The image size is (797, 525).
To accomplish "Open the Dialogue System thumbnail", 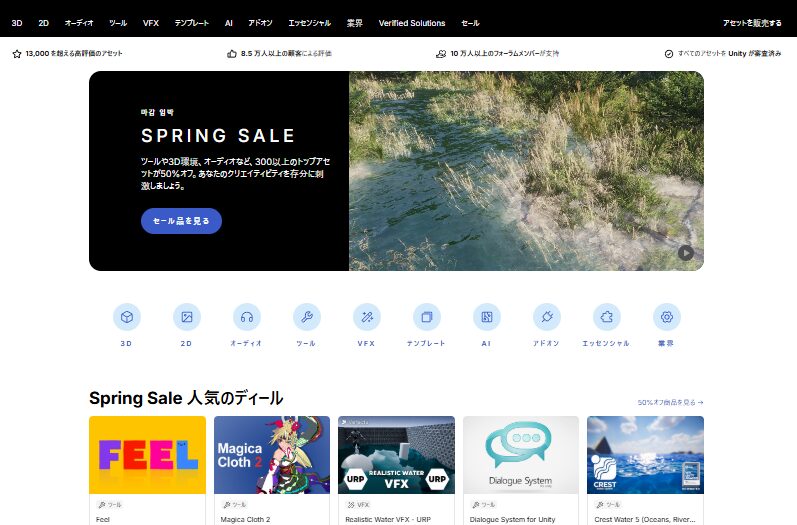I will (521, 455).
